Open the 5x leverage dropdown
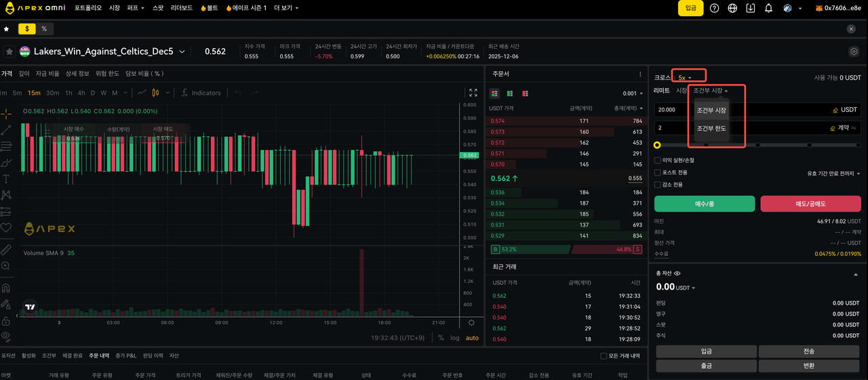 [685, 78]
